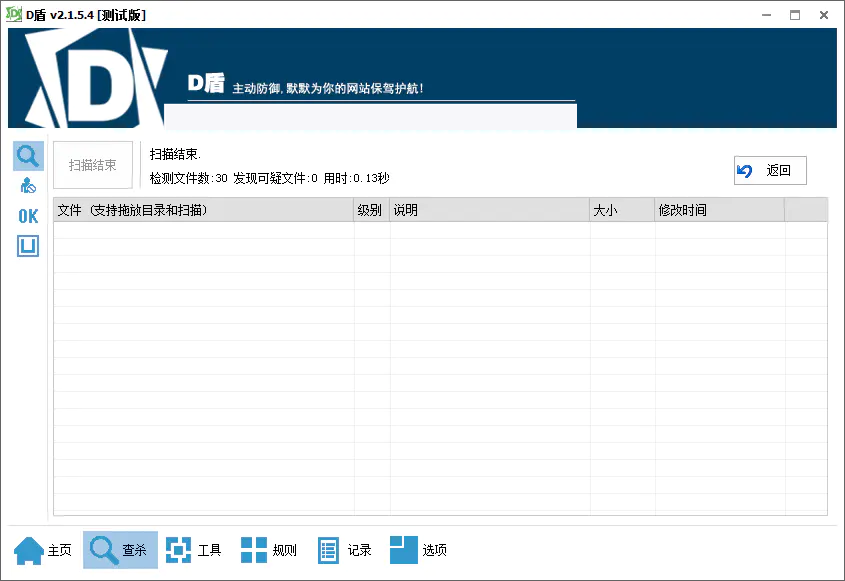Click the 扫描结束 scan status button
This screenshot has width=845, height=581.
coord(92,165)
